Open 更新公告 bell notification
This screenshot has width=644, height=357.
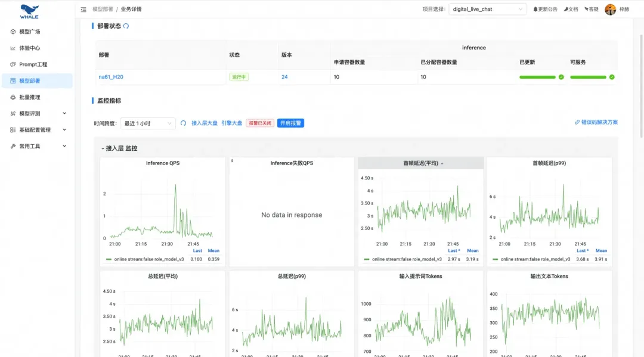(545, 9)
